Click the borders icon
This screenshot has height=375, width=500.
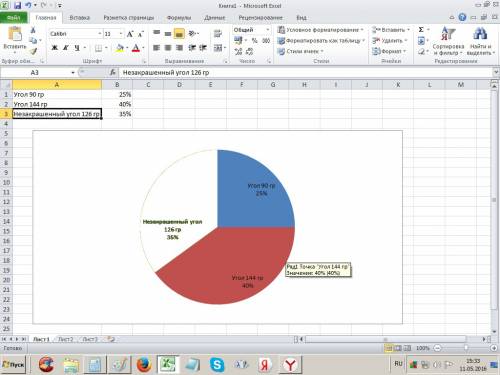pos(98,48)
